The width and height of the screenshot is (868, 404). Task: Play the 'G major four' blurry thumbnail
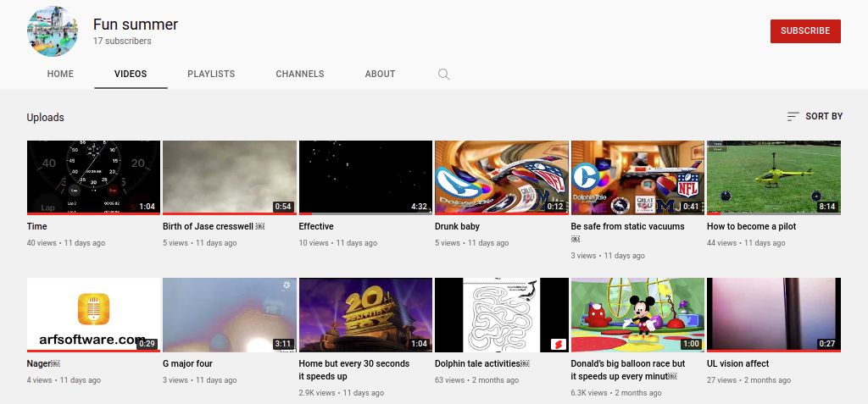click(230, 315)
